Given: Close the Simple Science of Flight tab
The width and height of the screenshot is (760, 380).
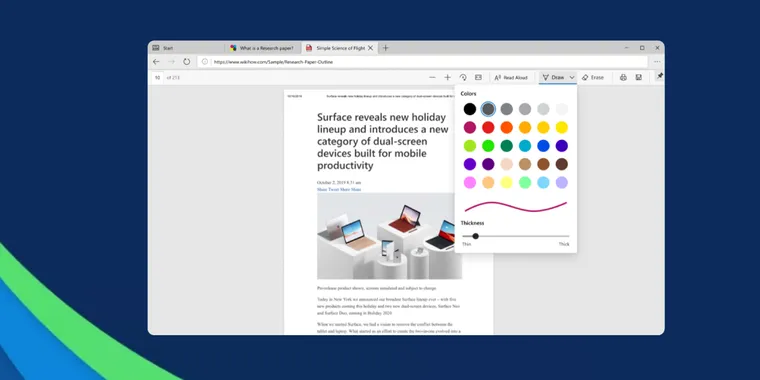Looking at the screenshot, I should click(370, 48).
